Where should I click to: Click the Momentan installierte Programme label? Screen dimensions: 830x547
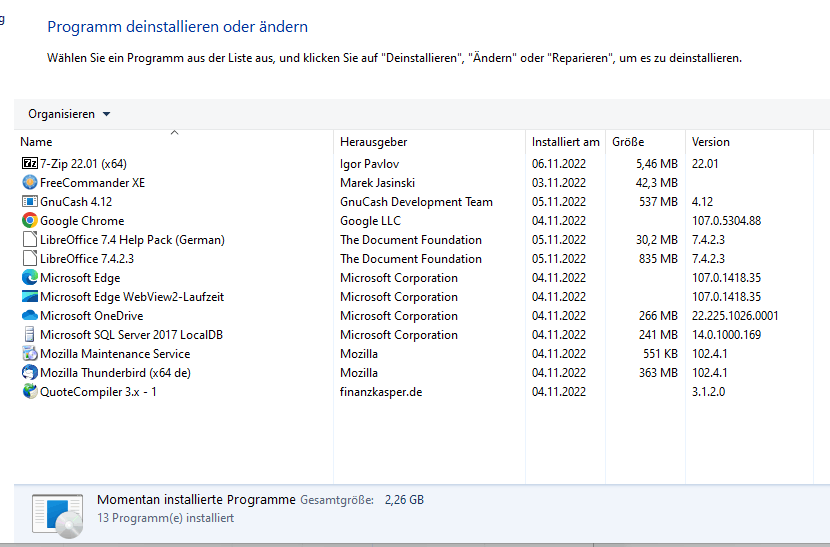(196, 499)
